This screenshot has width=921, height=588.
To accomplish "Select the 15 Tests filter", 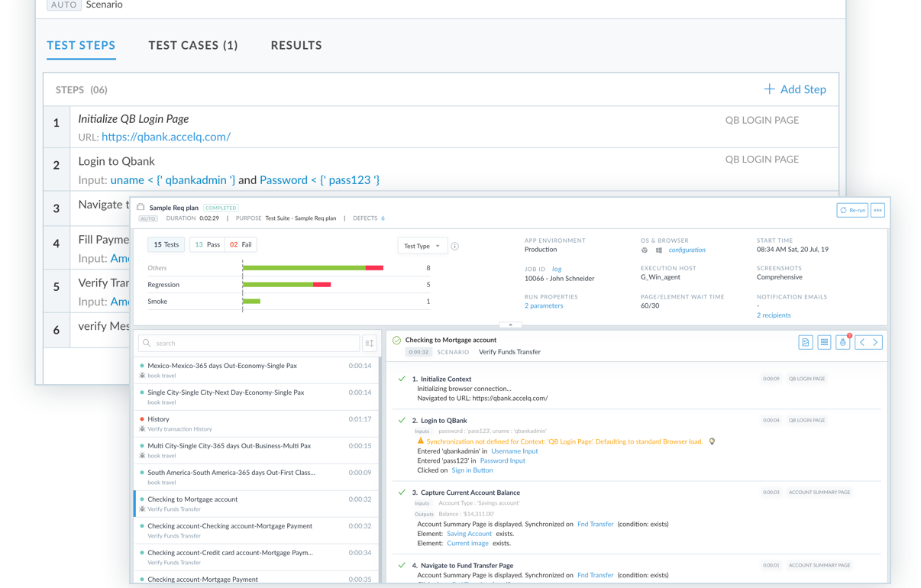I will (166, 244).
